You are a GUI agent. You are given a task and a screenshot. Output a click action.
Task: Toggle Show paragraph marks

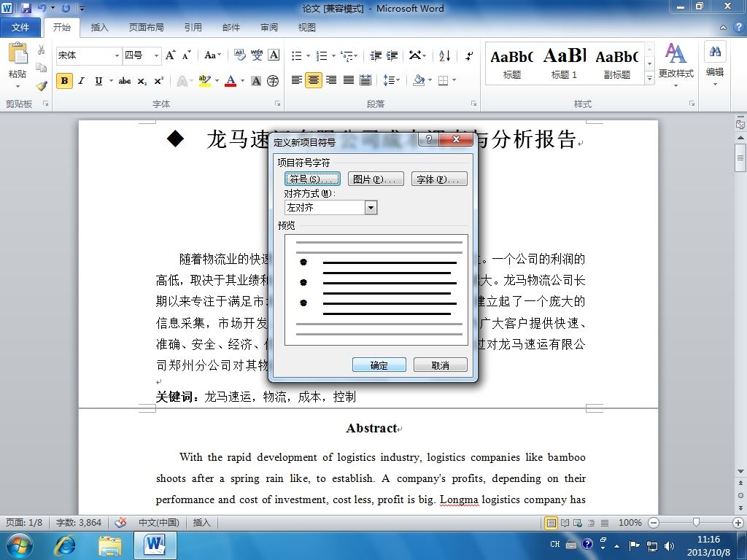tap(469, 55)
